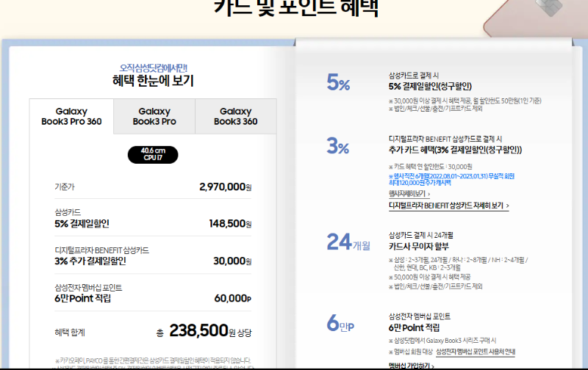
Task: Click the 멤버십 가입하기 link
Action: [x=411, y=366]
